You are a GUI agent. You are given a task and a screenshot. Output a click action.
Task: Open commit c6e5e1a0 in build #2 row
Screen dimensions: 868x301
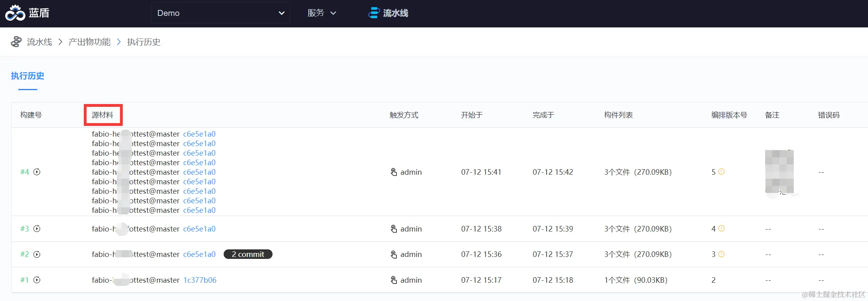tap(199, 254)
